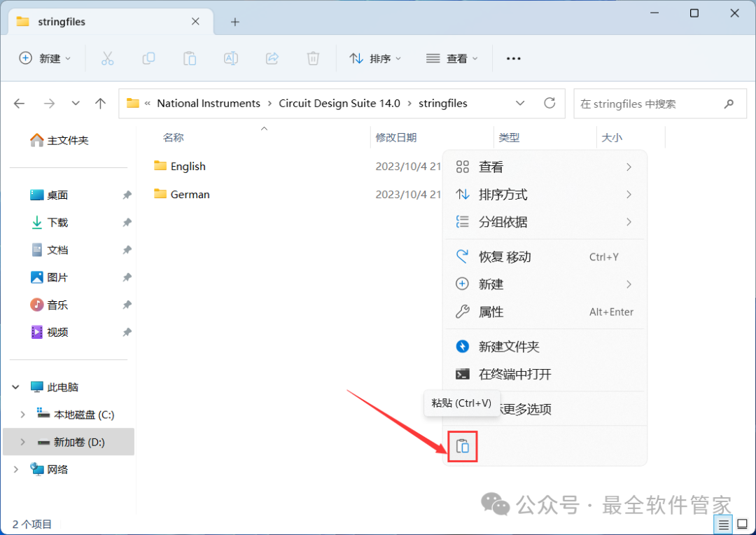Screen dimensions: 756x535
Task: Click the paste icon in context menu
Action: pos(463,446)
